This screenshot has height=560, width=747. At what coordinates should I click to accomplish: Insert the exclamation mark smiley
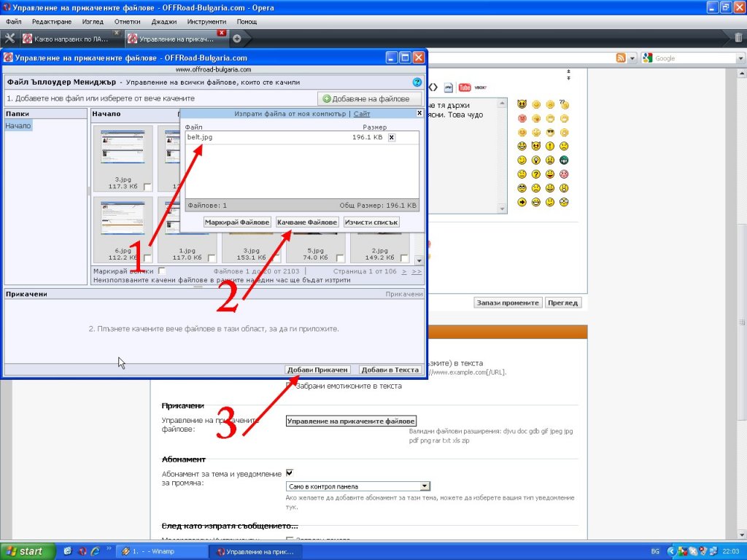pyautogui.click(x=550, y=146)
